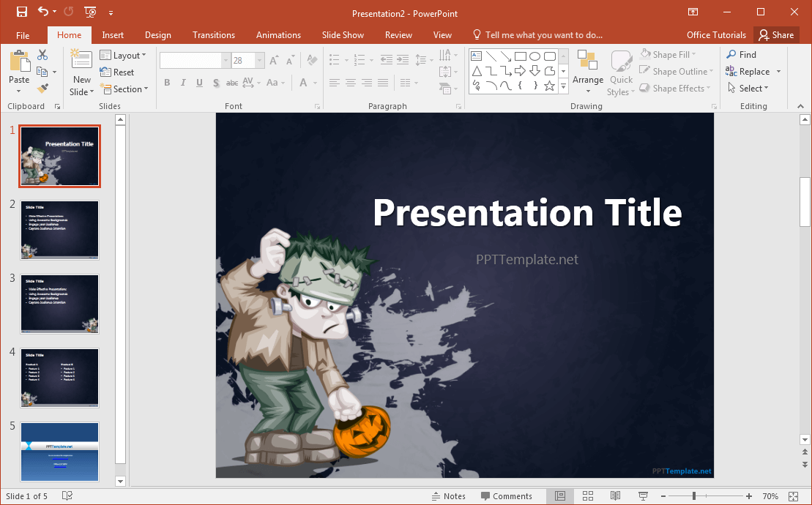The image size is (812, 505).
Task: Toggle bold formatting
Action: 167,83
